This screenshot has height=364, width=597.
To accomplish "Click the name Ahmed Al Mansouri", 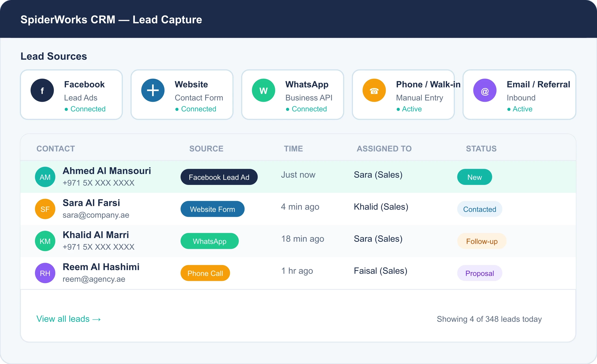I will [107, 171].
